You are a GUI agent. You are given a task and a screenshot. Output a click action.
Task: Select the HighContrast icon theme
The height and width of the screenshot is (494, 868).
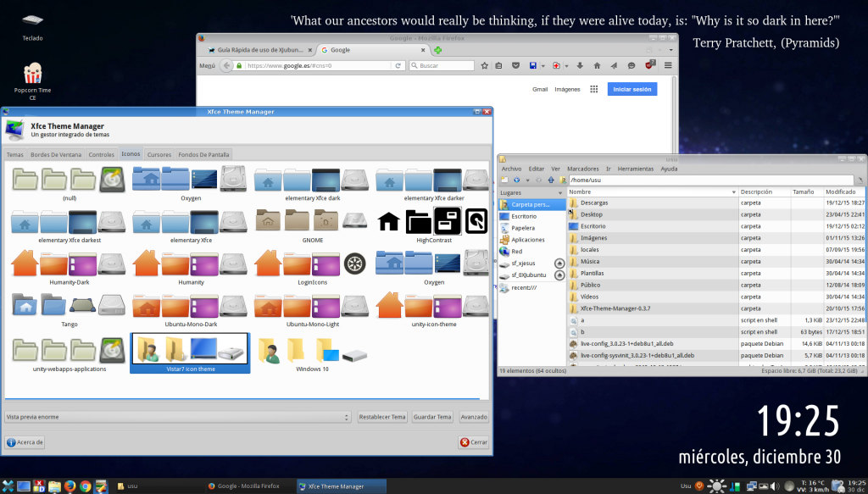click(x=434, y=225)
